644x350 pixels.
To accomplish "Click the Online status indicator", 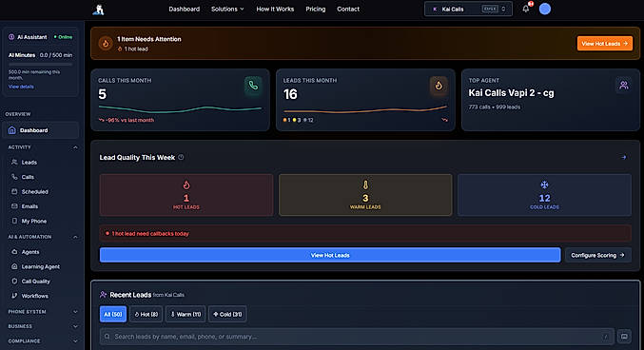I will point(63,37).
